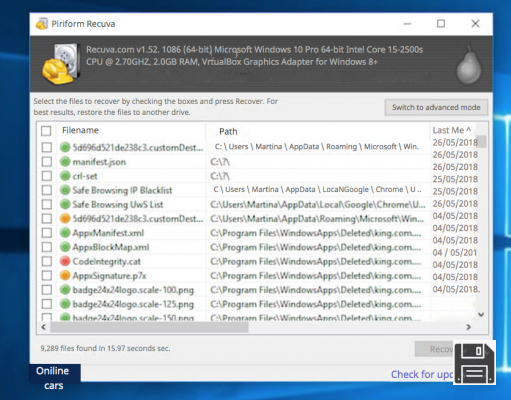The width and height of the screenshot is (511, 400).
Task: Click the horizontal scrollbar right arrow
Action: click(469, 327)
